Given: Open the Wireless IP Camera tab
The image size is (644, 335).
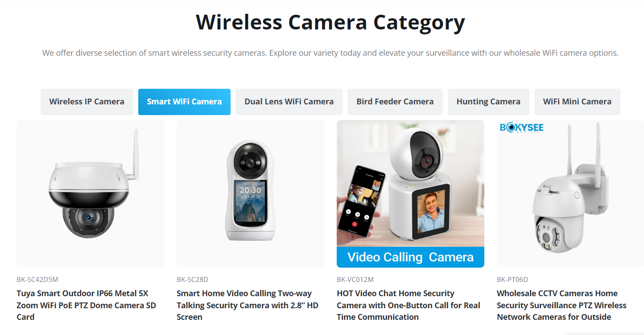Looking at the screenshot, I should click(x=87, y=102).
